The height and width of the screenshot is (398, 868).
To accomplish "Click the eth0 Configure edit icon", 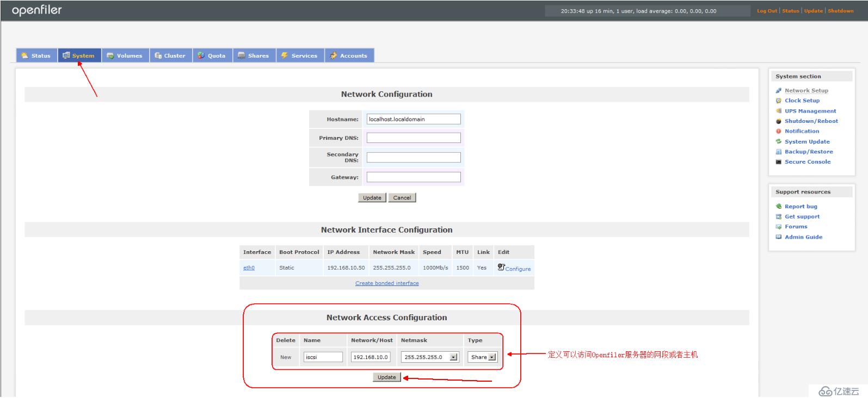I will 501,267.
